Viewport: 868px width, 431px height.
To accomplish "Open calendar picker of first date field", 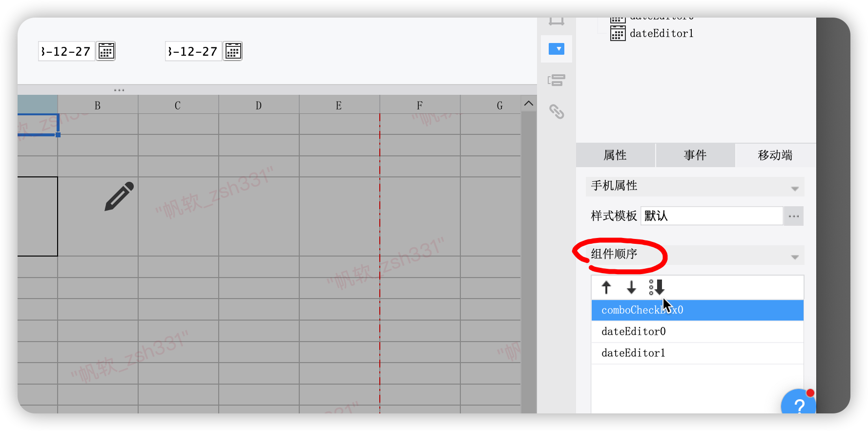I will click(x=106, y=51).
